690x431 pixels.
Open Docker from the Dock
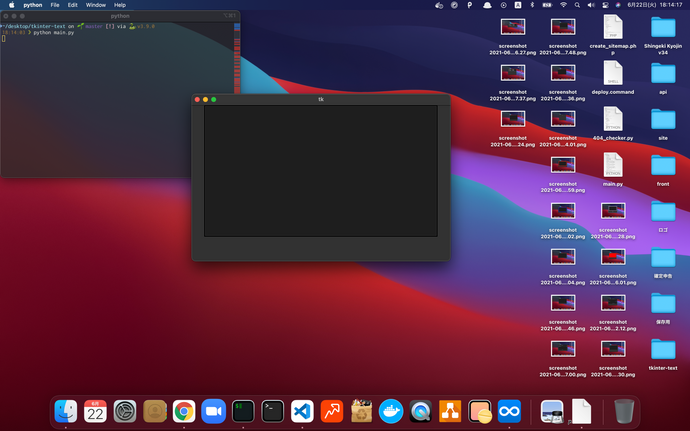click(x=391, y=411)
